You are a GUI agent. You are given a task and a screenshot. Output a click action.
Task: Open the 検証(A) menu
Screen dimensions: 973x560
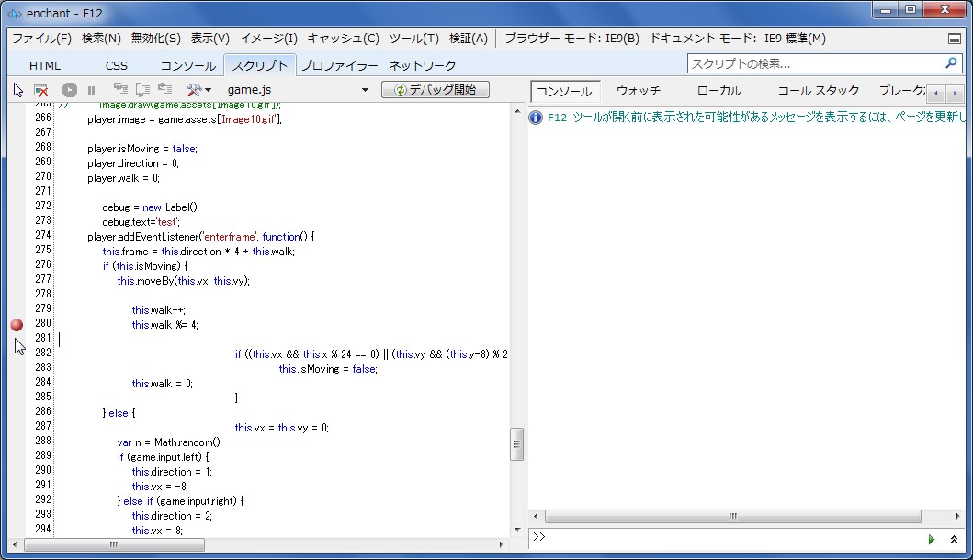(x=468, y=39)
